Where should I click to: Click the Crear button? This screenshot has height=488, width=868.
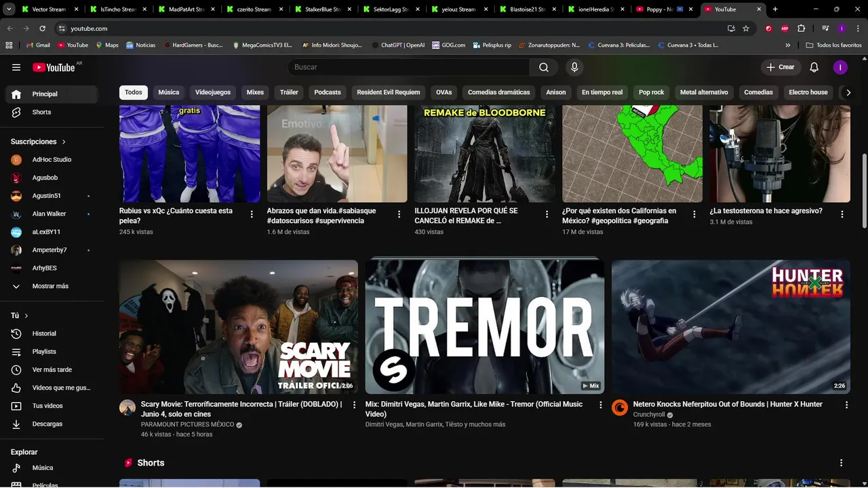781,67
